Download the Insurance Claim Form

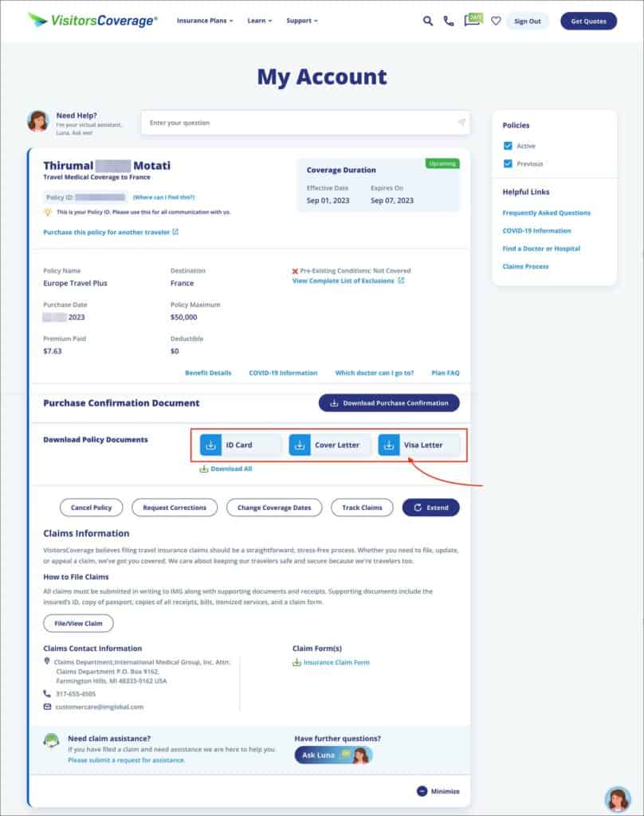pyautogui.click(x=331, y=662)
